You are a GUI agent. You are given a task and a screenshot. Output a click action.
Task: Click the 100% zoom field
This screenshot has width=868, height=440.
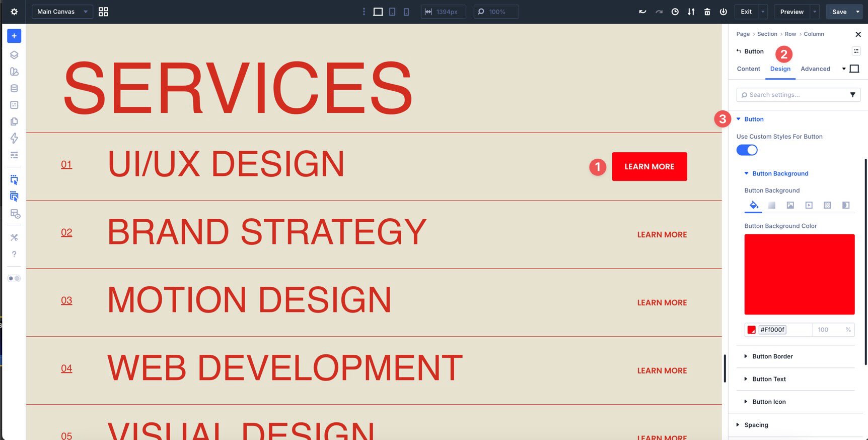pos(496,12)
